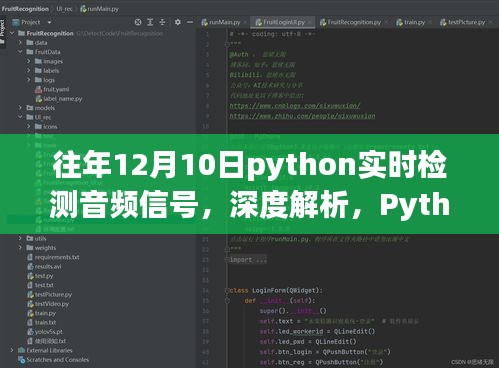Image resolution: width=499 pixels, height=368 pixels.
Task: Collapse the UI_rec folder chevron
Action: coord(20,117)
